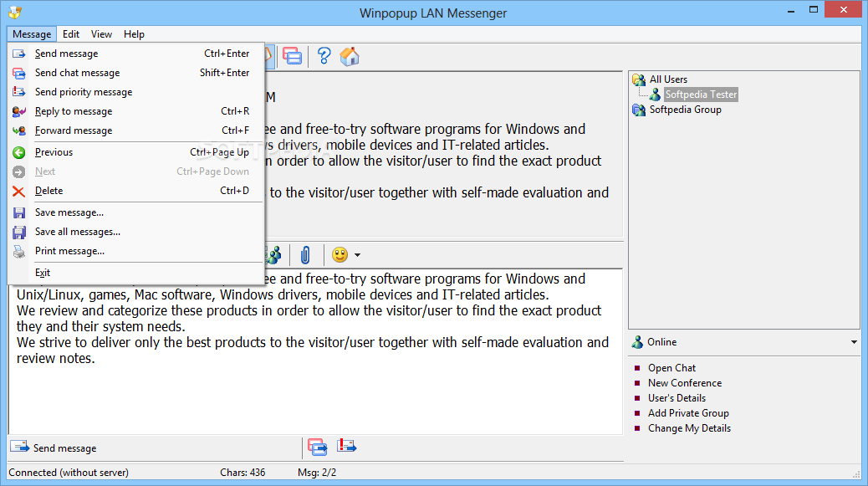Click bottom send priority message icon
868x486 pixels.
pyautogui.click(x=346, y=446)
